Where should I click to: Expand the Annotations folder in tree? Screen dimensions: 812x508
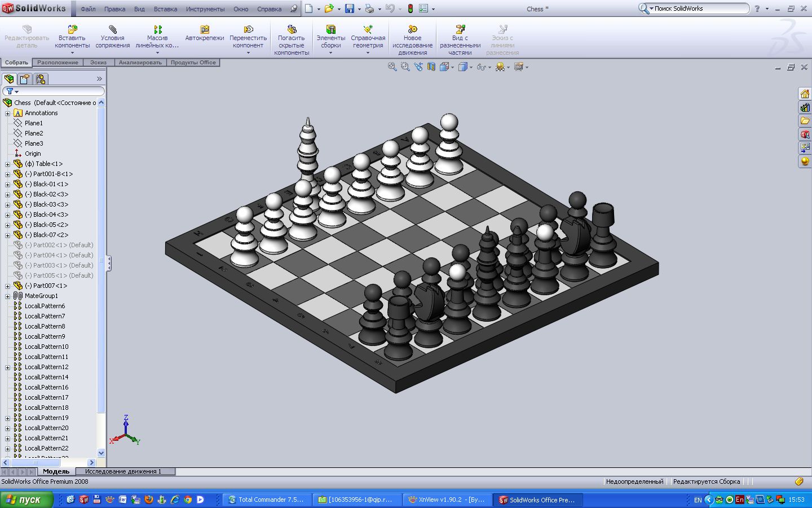6,113
